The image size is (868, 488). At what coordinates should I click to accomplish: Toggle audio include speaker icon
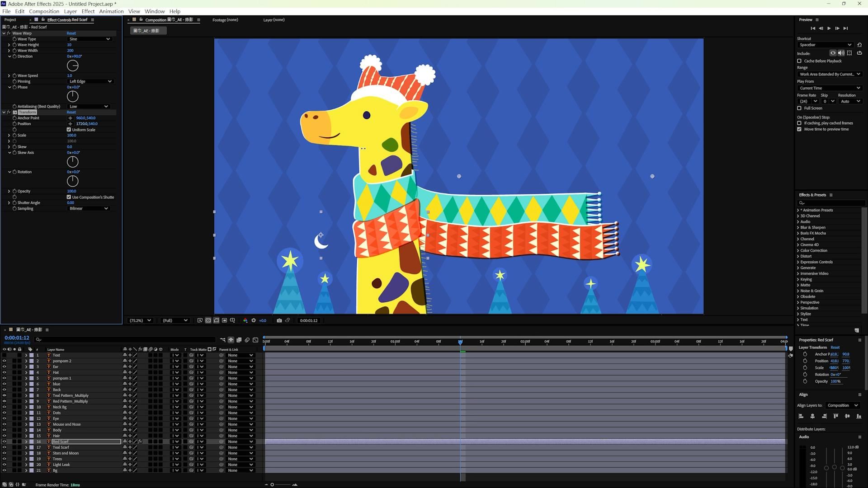[x=841, y=53]
